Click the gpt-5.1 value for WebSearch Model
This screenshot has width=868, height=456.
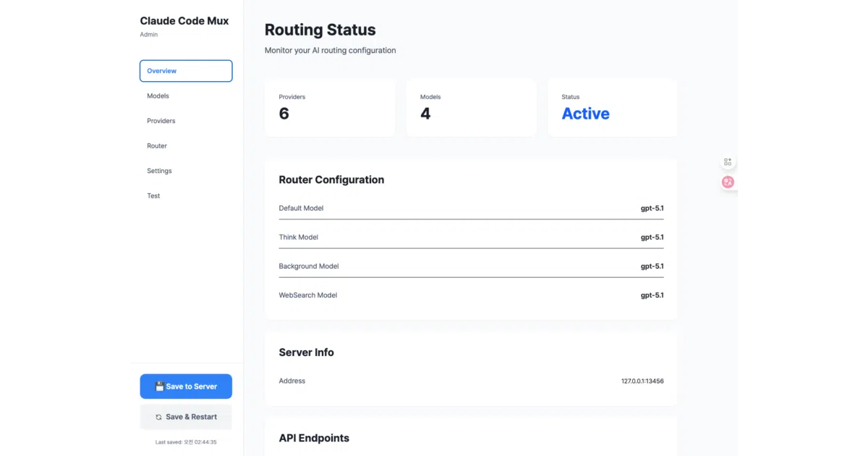click(652, 295)
